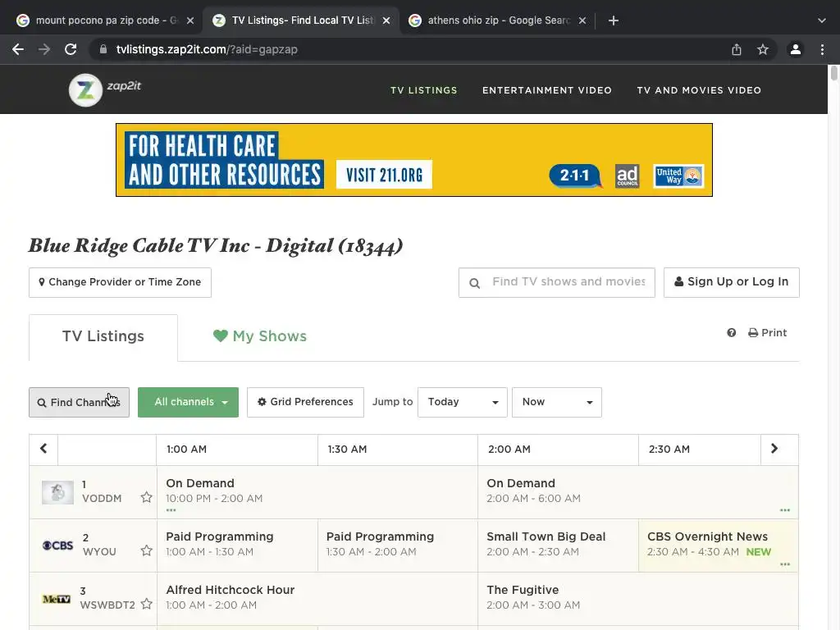Favorite WSWBDT2 channel with star
The image size is (840, 630).
pos(146,605)
